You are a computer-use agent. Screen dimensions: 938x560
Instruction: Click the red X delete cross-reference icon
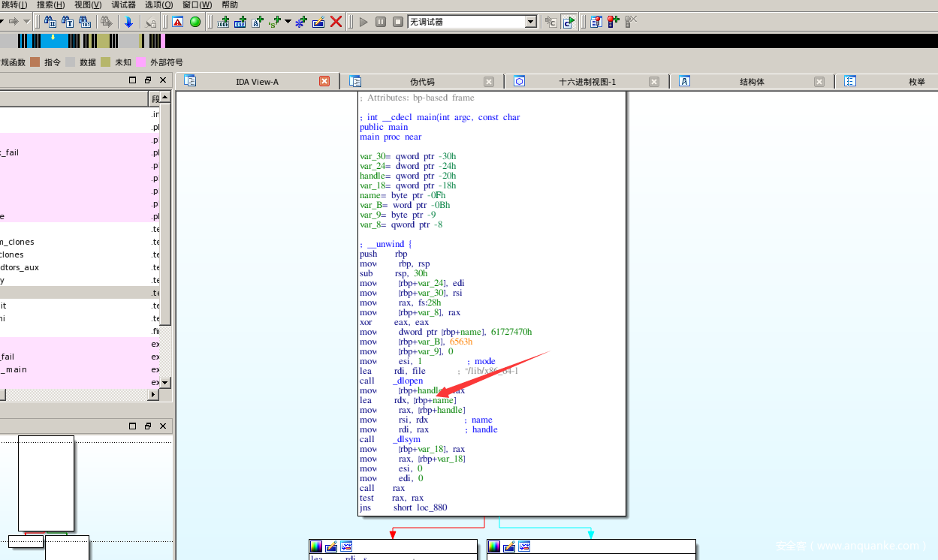click(336, 22)
